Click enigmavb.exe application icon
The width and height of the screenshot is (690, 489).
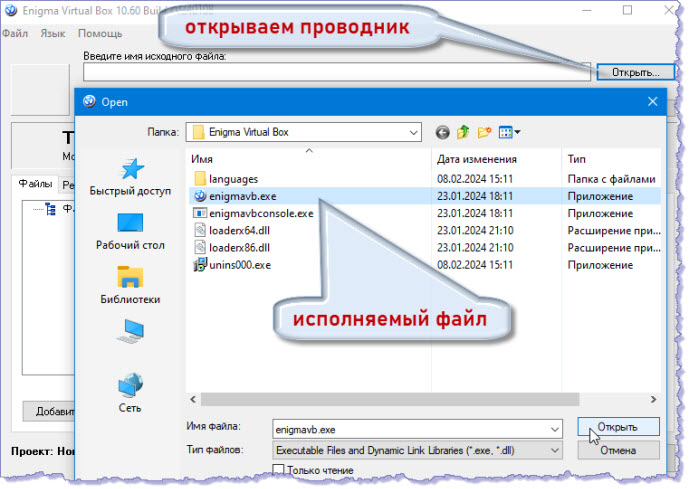click(x=200, y=196)
